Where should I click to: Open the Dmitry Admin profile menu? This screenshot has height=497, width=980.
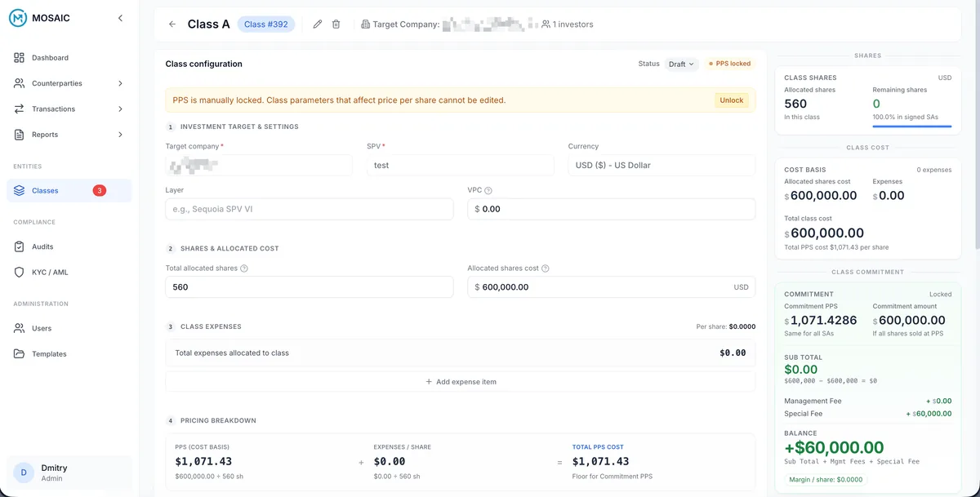pos(69,473)
